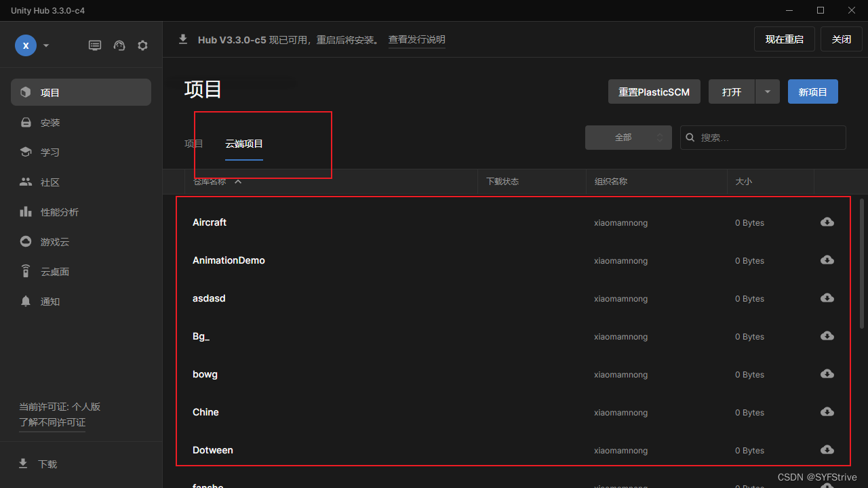Viewport: 868px width, 488px height.
Task: Open the messages icon in sidebar header
Action: click(95, 45)
